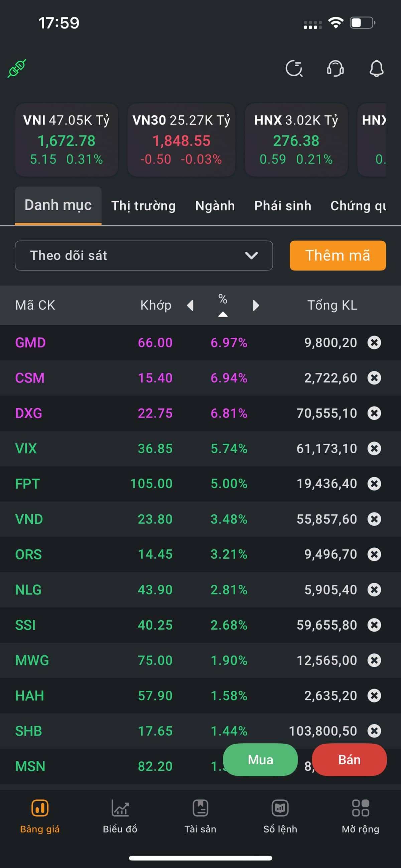Screen dimensions: 401x868
Task: Tap DXG total volume 70,555,10
Action: click(326, 414)
